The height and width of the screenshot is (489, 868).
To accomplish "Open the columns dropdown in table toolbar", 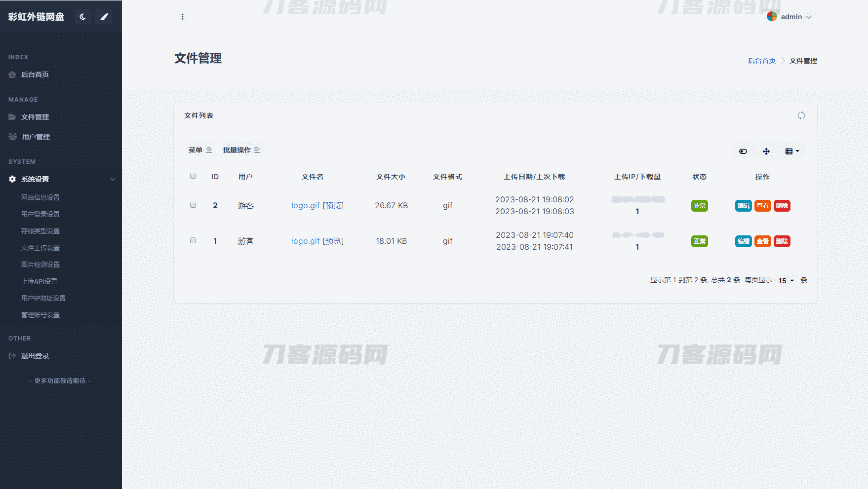I will [792, 151].
